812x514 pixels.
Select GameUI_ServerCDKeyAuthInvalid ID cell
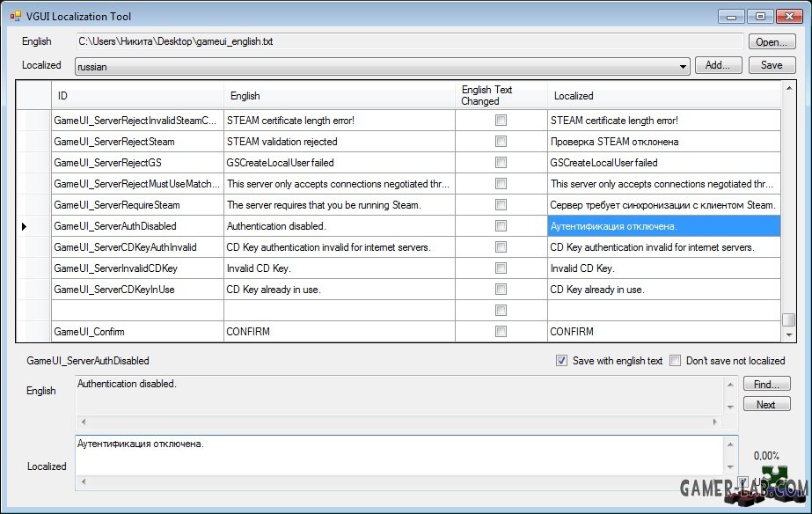pyautogui.click(x=137, y=247)
